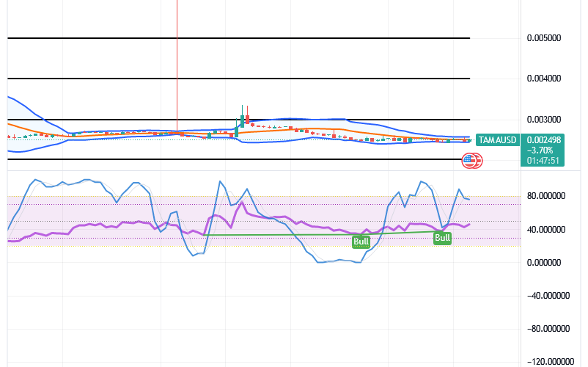Click the second Bull divergence label
Screen dimensions: 588x367
[442, 238]
